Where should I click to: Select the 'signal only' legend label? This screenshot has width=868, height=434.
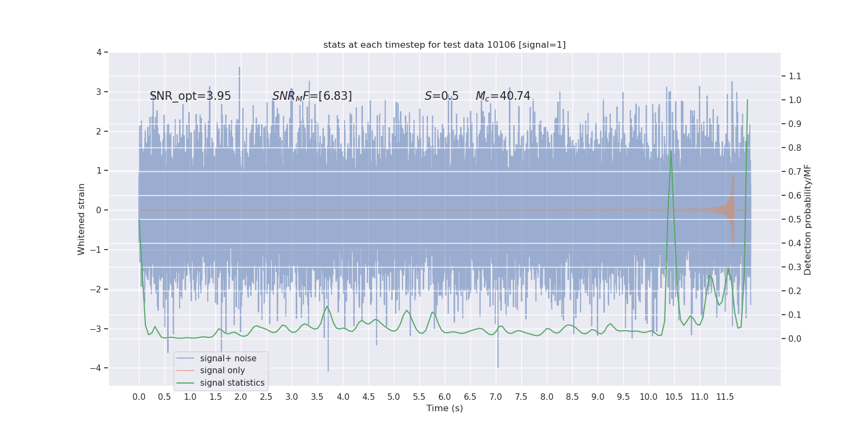[222, 371]
